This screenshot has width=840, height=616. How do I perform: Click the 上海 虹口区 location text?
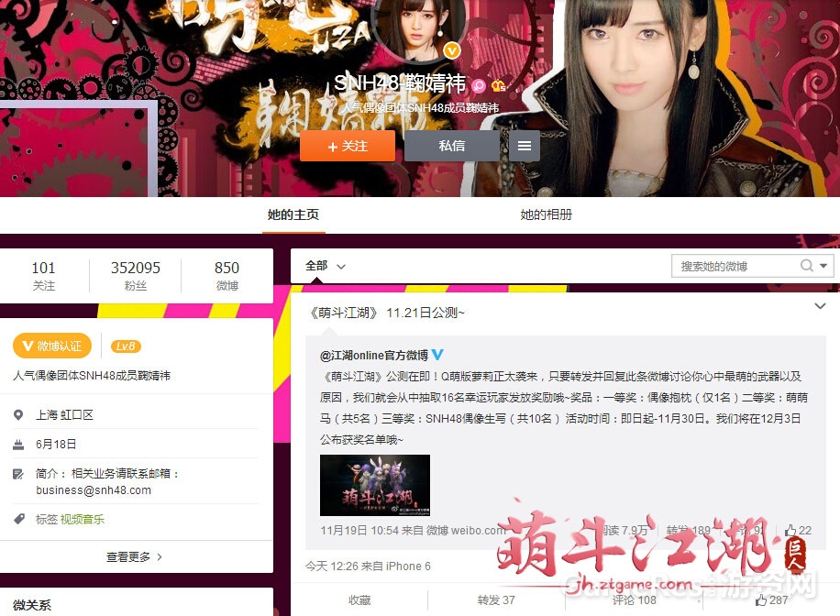tap(64, 414)
